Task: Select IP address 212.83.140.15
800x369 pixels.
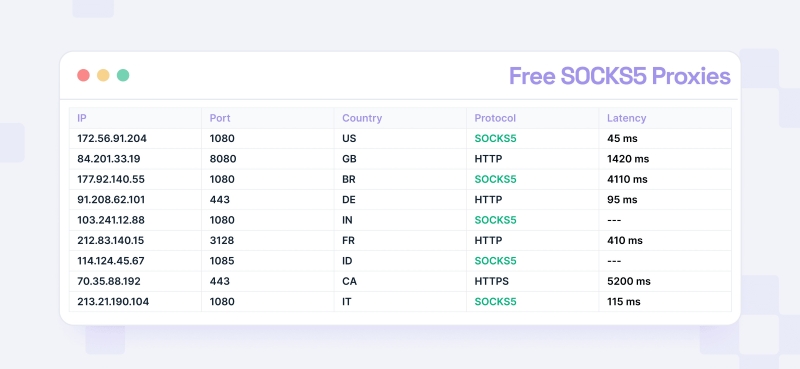Action: click(x=110, y=240)
